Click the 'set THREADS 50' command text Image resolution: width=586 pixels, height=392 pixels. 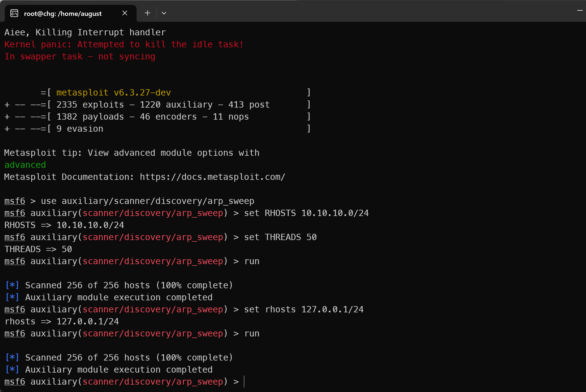[280, 237]
